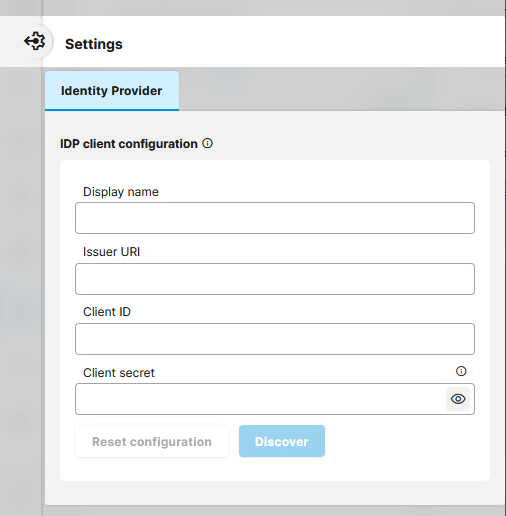Screen dimensions: 506x516
Task: Focus the Display name input field
Action: tap(275, 218)
